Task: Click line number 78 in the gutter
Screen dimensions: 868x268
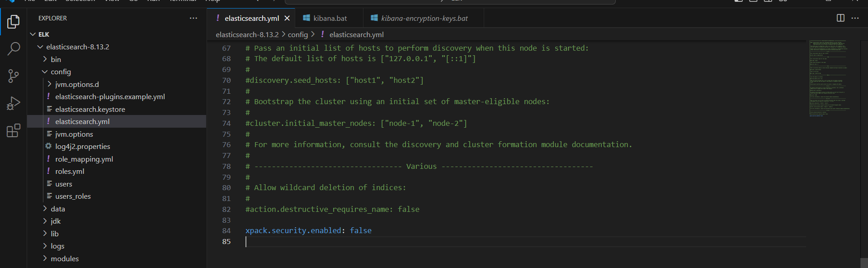Action: (226, 166)
